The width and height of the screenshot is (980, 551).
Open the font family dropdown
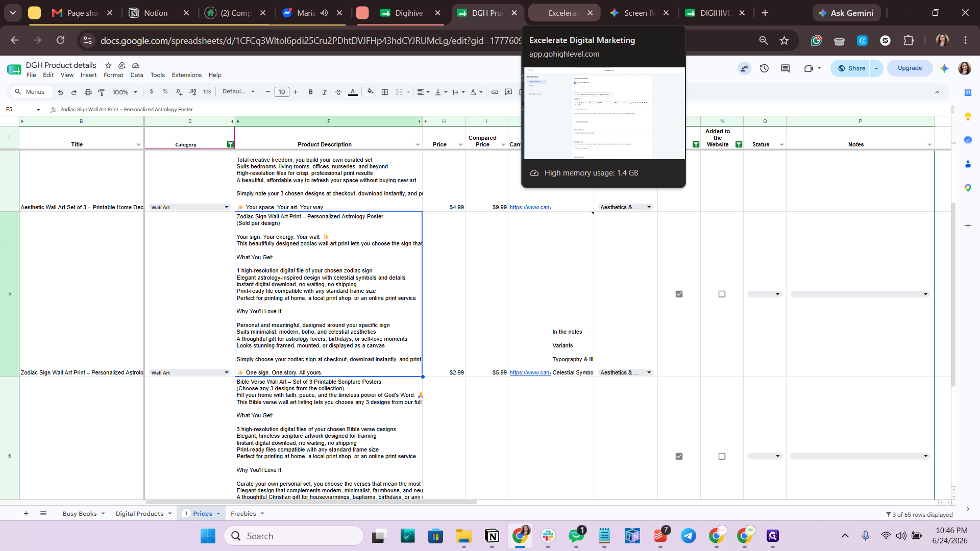pyautogui.click(x=238, y=92)
